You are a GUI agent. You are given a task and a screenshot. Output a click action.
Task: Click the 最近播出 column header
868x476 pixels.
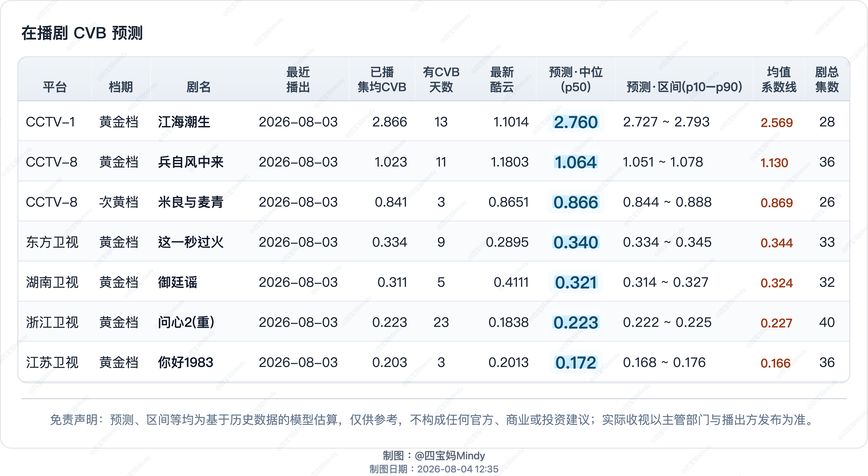coord(298,79)
